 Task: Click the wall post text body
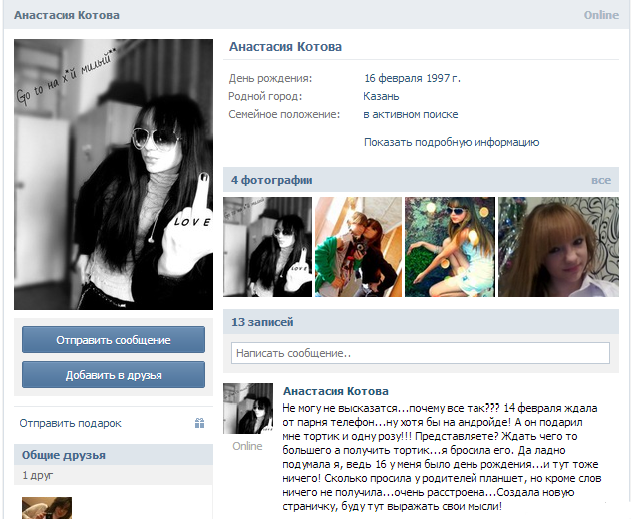(x=442, y=457)
